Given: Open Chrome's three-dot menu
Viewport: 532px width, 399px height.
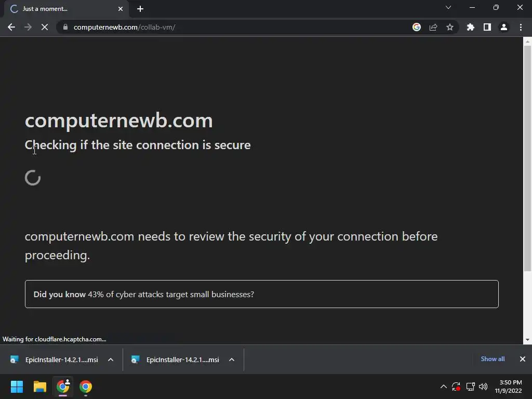Looking at the screenshot, I should tap(521, 27).
